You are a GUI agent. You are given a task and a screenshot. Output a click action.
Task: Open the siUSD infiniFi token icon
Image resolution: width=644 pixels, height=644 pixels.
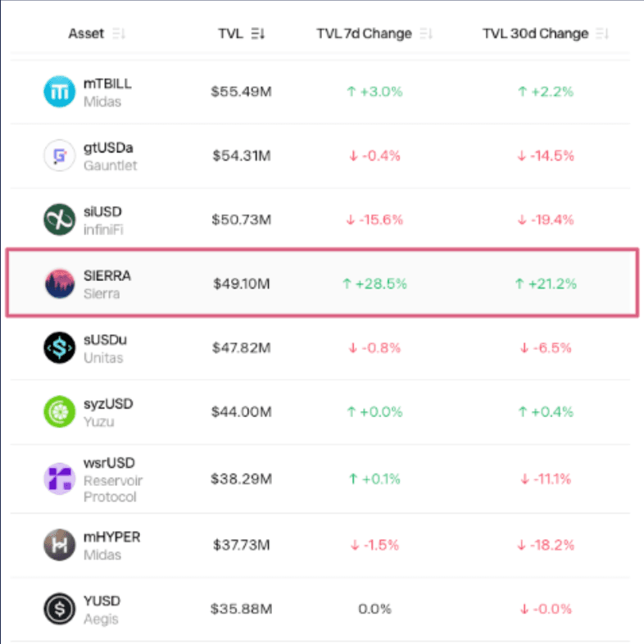point(60,220)
